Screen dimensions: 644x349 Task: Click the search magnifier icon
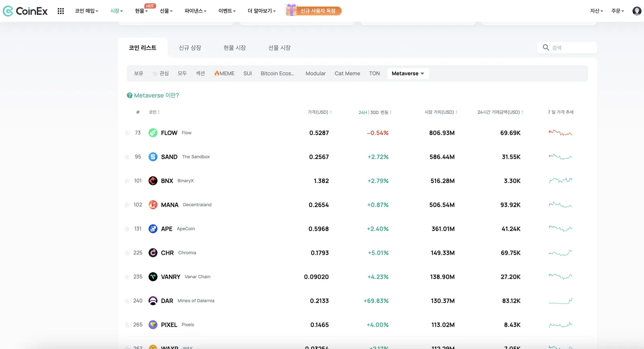coord(546,48)
